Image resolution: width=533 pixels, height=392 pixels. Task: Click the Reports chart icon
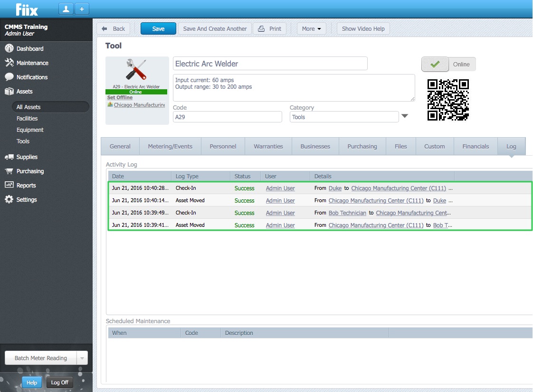coord(9,185)
